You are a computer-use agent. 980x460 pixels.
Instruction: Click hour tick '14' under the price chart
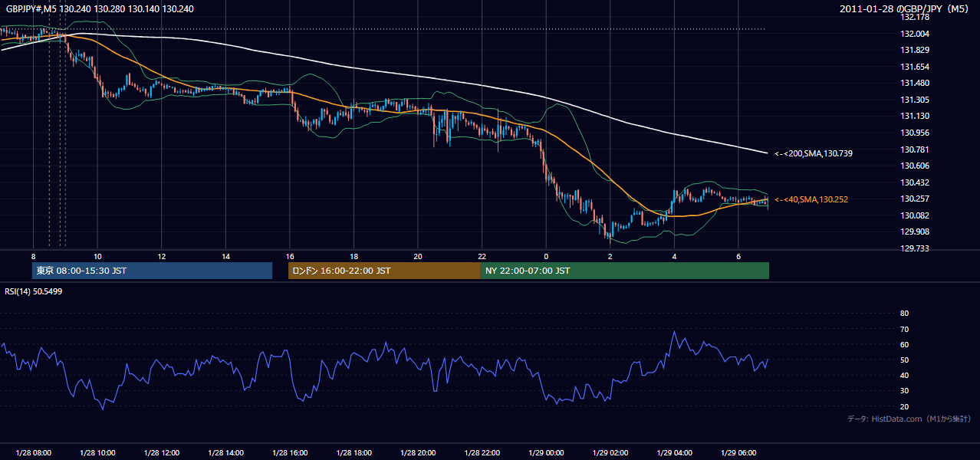(225, 256)
